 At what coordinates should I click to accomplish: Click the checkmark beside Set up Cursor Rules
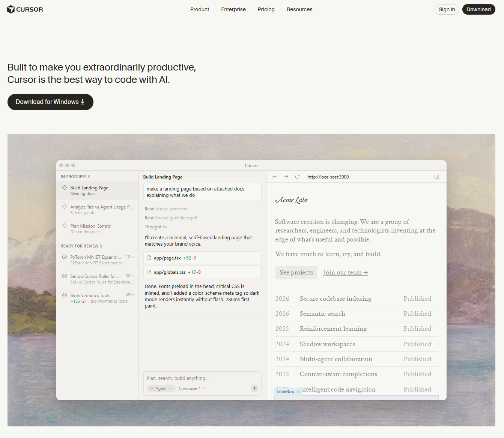[64, 276]
